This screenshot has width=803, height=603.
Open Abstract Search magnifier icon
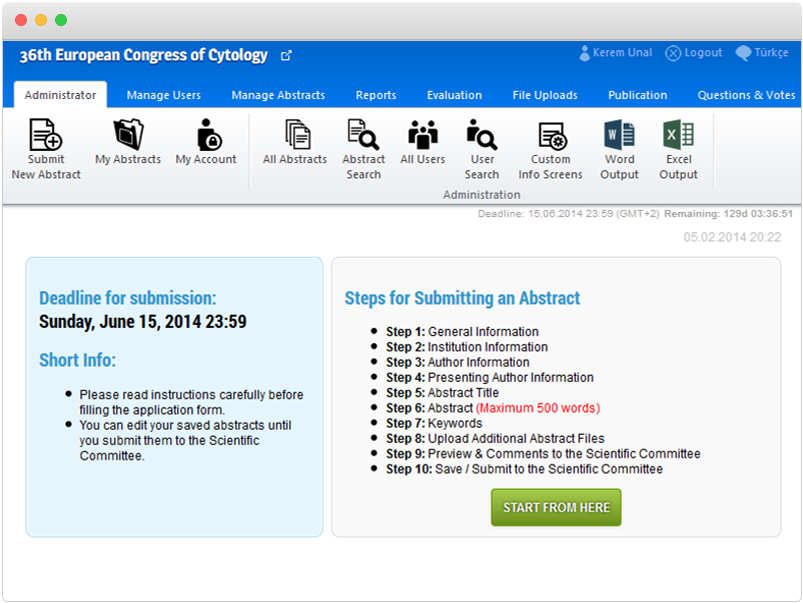tap(363, 134)
